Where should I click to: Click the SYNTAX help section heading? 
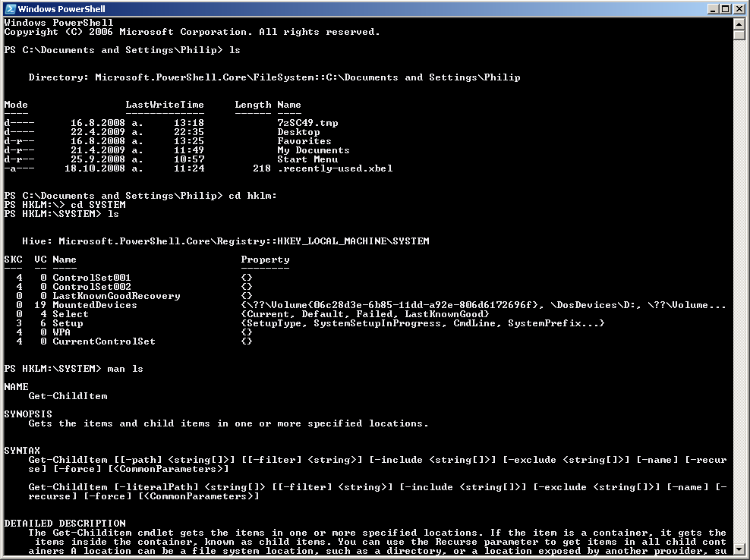pos(22,450)
